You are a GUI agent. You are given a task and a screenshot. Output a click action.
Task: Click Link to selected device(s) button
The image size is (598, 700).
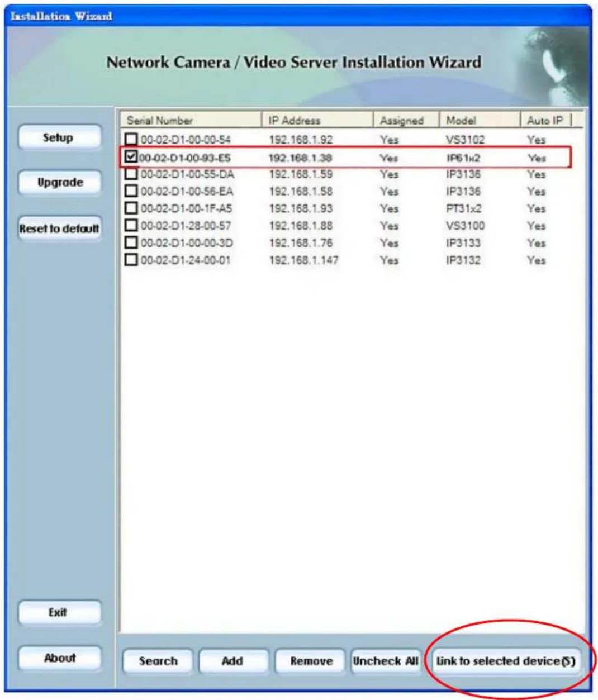pyautogui.click(x=505, y=661)
